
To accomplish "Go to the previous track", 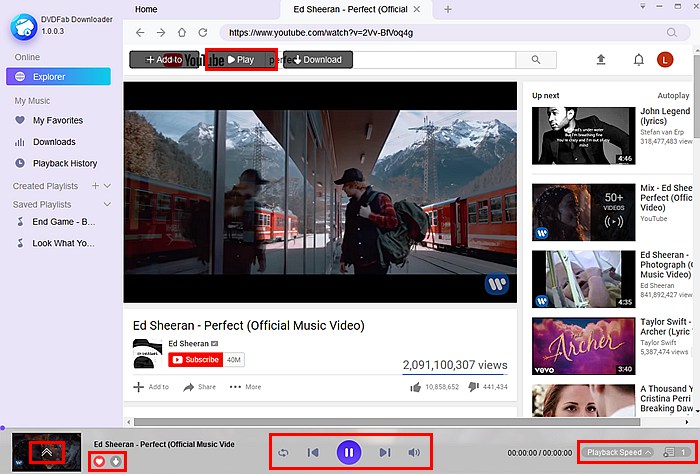I will tap(314, 453).
